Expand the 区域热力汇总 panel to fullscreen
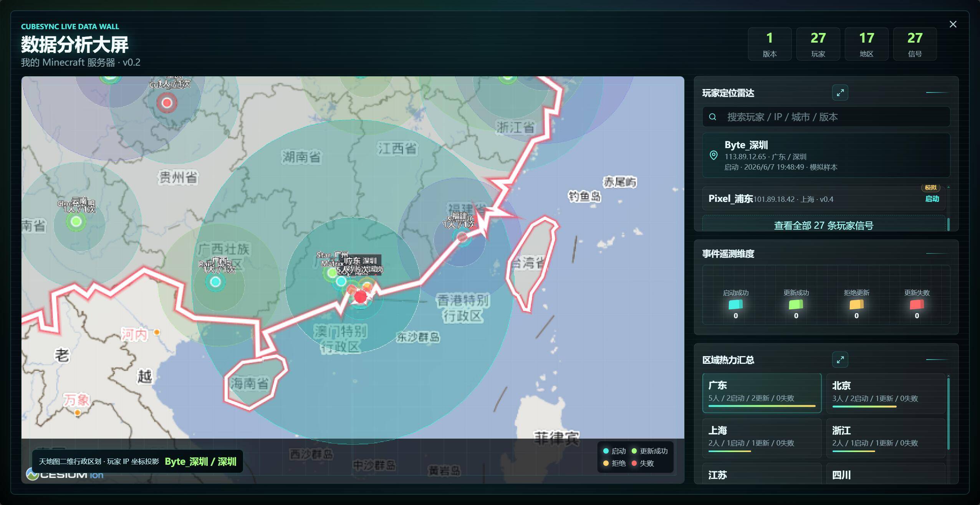 pos(840,360)
